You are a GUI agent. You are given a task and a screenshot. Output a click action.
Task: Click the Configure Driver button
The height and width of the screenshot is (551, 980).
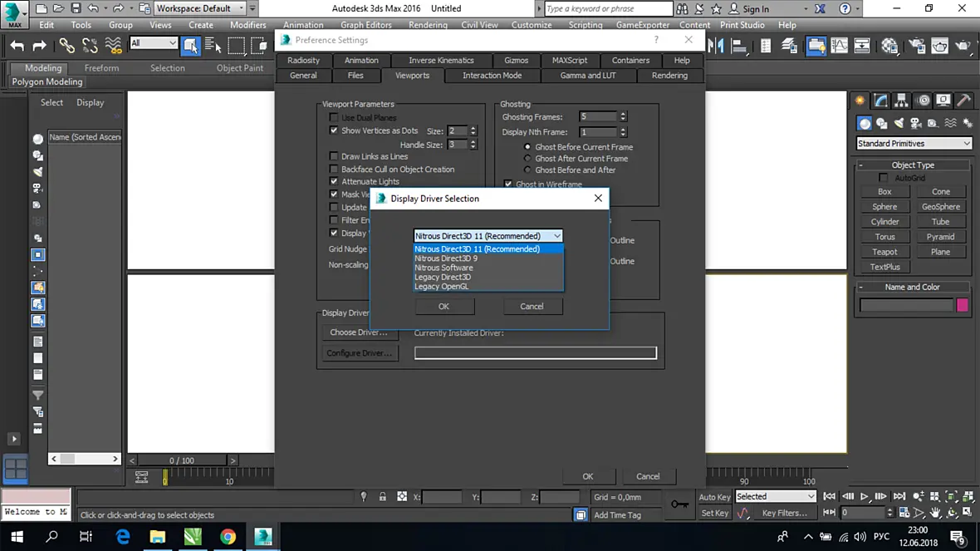(359, 352)
